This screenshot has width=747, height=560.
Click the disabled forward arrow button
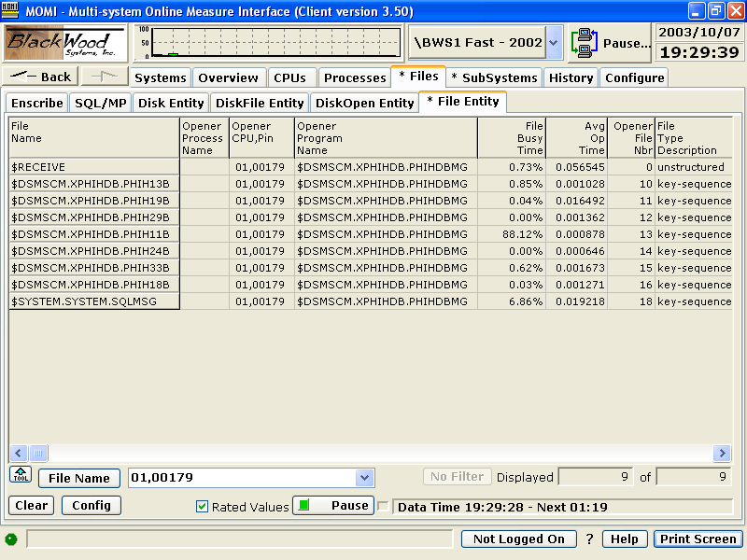click(x=104, y=77)
